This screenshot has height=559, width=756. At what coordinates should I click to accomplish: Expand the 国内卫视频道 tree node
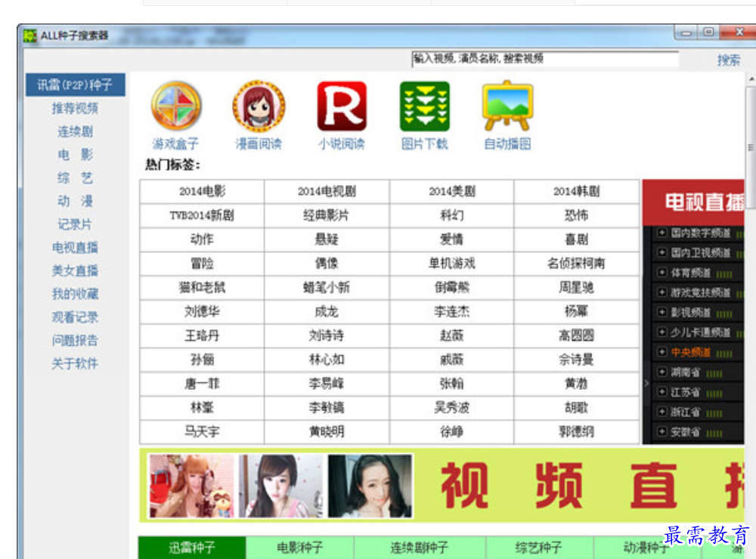pyautogui.click(x=662, y=252)
